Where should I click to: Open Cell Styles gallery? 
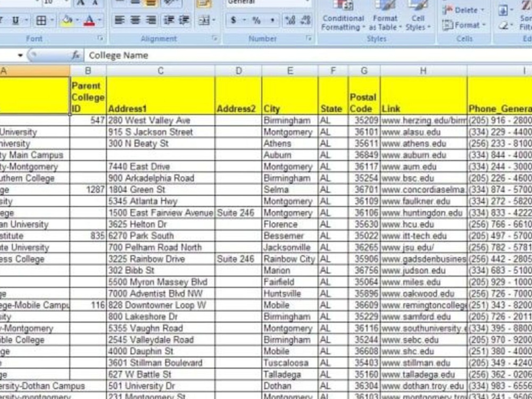418,15
